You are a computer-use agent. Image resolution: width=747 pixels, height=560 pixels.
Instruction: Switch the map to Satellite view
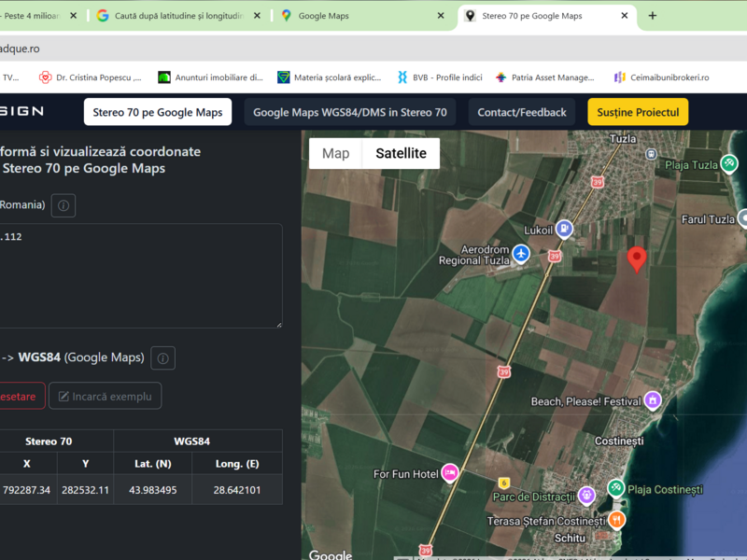tap(402, 153)
